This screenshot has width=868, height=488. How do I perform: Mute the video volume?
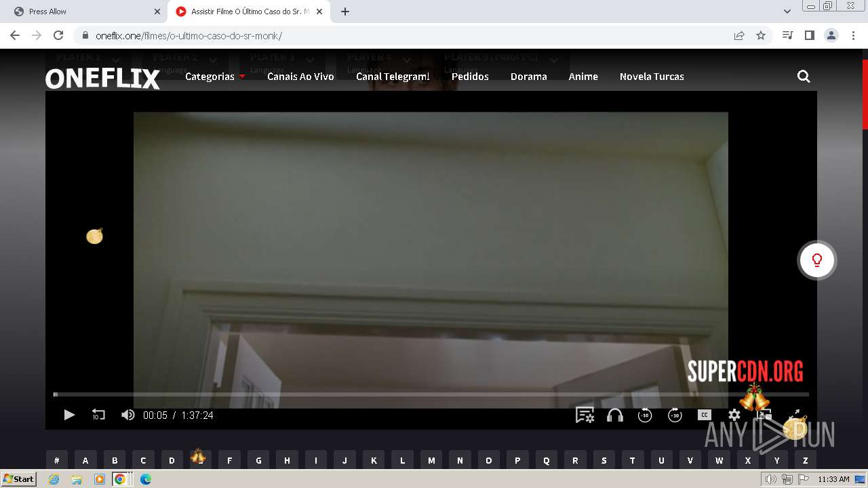(x=127, y=415)
